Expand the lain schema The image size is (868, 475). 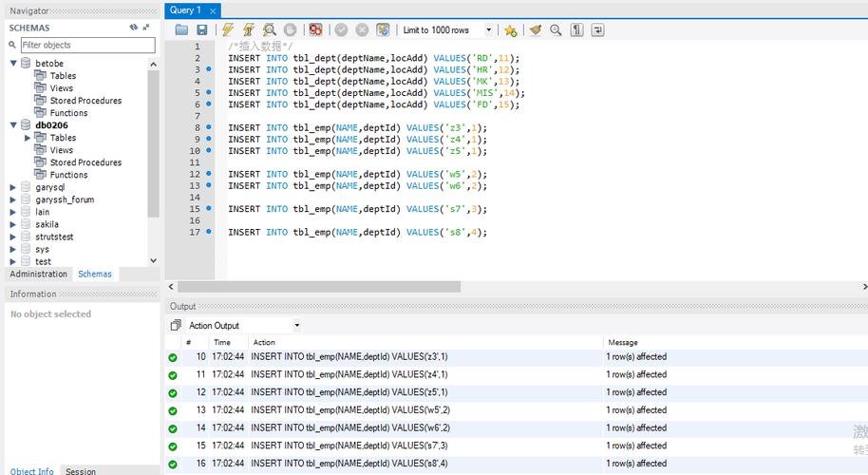[x=13, y=212]
